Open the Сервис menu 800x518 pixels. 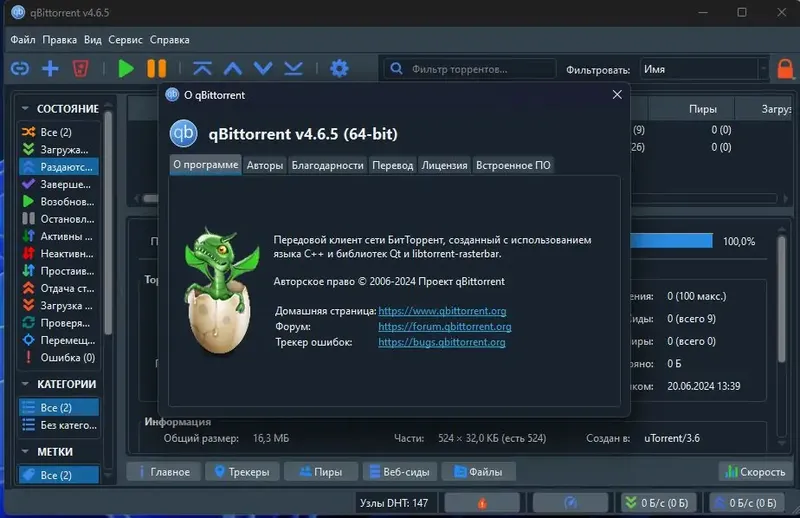pos(126,40)
